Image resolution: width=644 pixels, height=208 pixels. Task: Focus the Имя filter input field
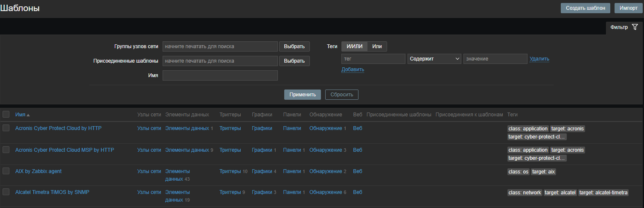[x=220, y=75]
